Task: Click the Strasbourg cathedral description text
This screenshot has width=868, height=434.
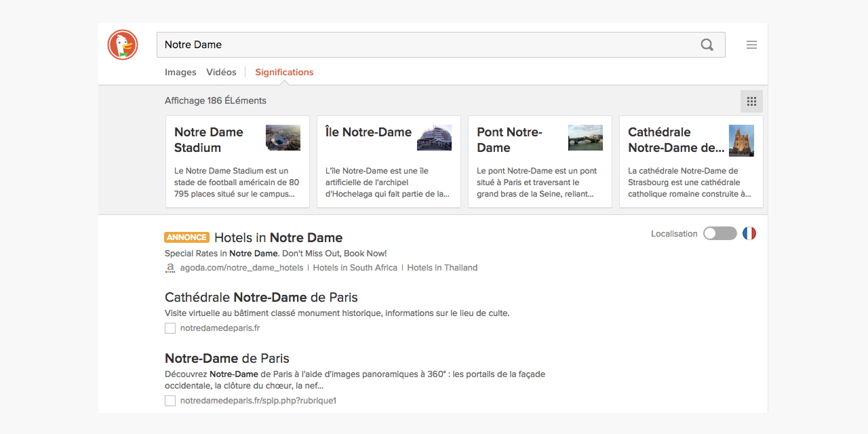Action: (x=689, y=182)
